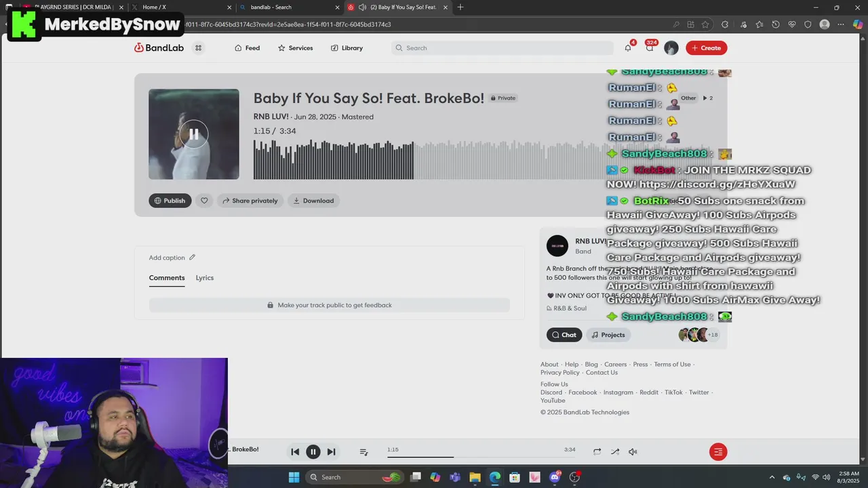
Task: Open chat messages with 324 badge
Action: pyautogui.click(x=650, y=48)
